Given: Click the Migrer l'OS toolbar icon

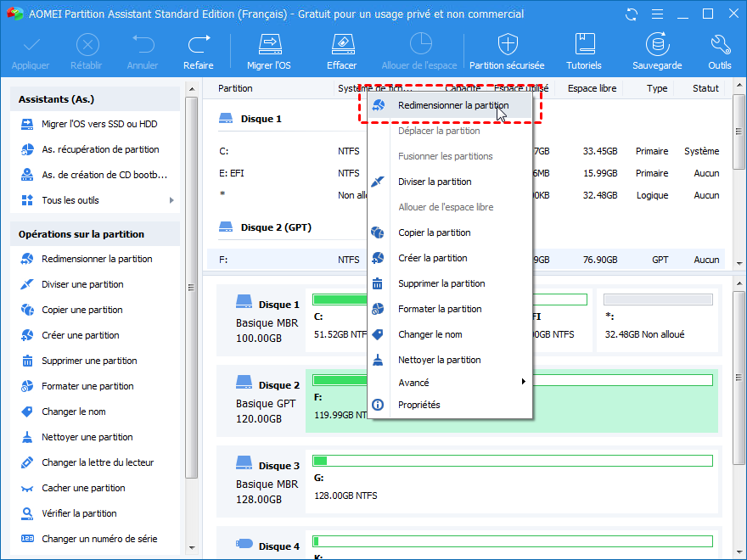Looking at the screenshot, I should 268,45.
